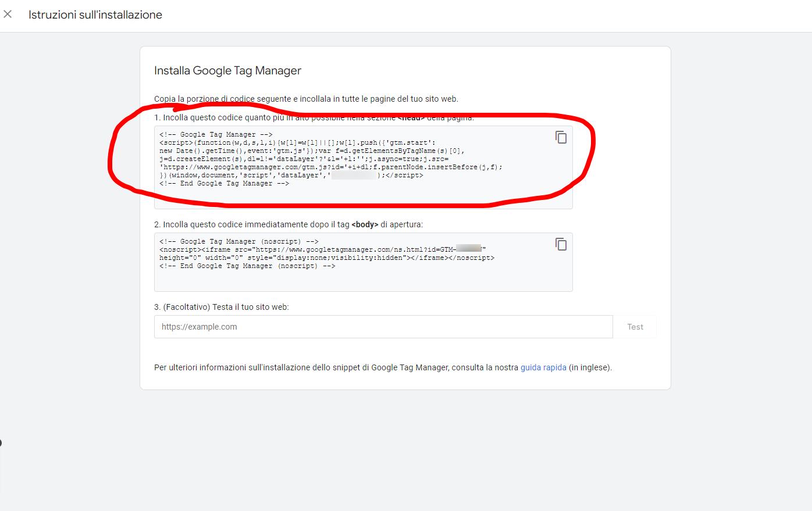
Task: Click the new Date().getTime() code line
Action: point(311,151)
